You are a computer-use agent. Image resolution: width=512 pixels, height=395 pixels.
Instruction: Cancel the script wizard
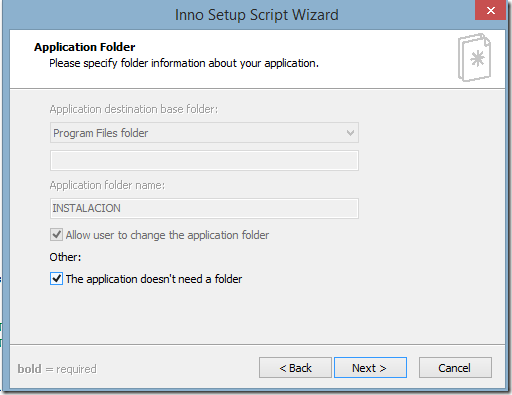click(455, 368)
